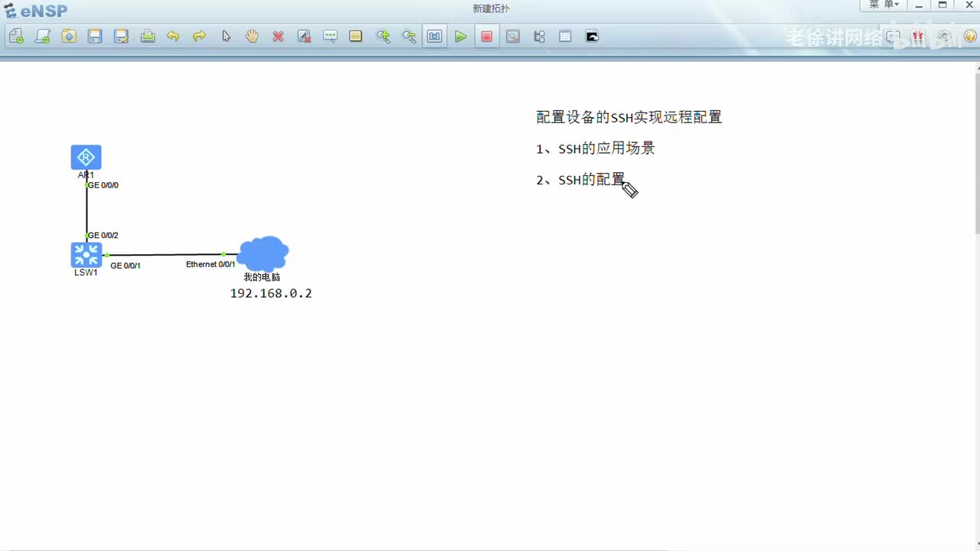
Task: Click the Save As toolbar icon
Action: (121, 36)
